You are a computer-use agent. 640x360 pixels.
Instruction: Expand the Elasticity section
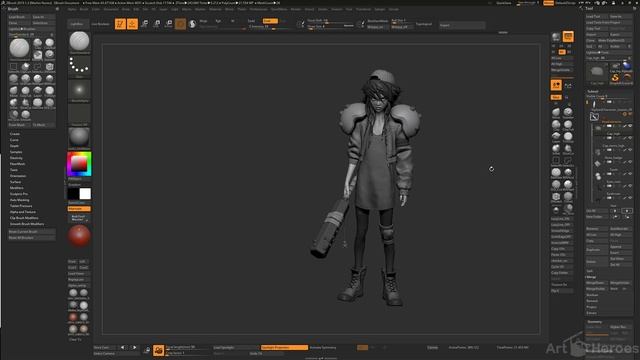pos(16,158)
